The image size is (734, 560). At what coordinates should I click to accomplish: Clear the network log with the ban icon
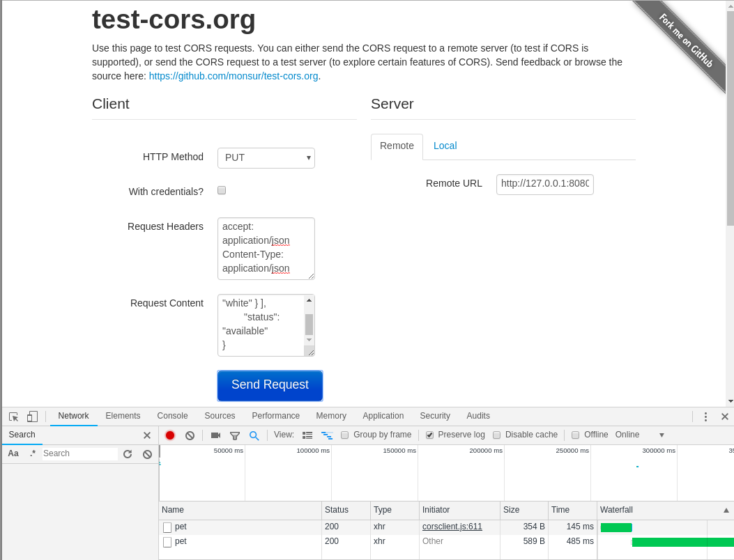190,435
